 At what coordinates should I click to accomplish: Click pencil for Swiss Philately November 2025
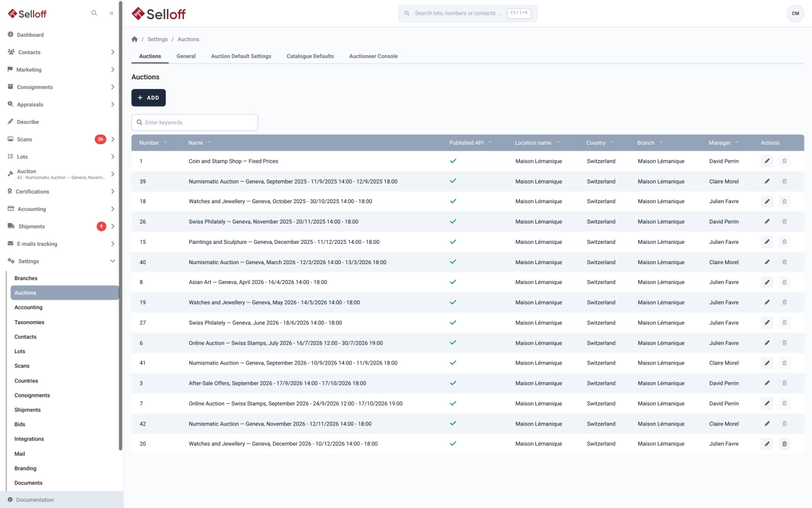[767, 222]
